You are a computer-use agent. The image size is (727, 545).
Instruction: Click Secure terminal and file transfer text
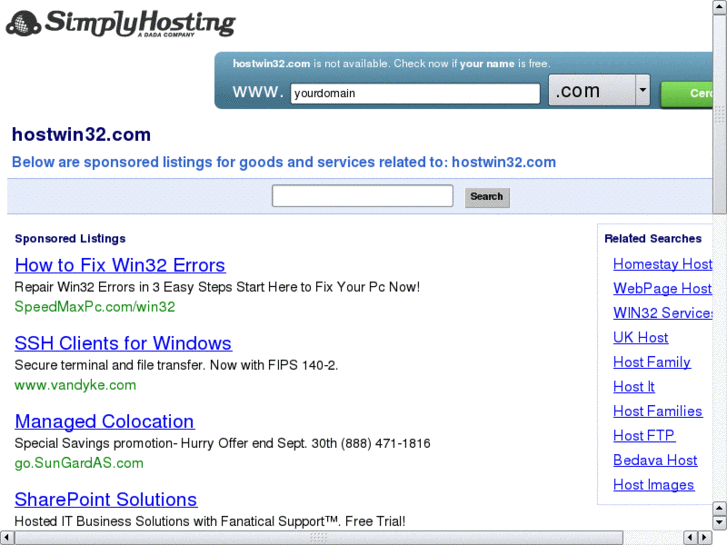coord(176,365)
